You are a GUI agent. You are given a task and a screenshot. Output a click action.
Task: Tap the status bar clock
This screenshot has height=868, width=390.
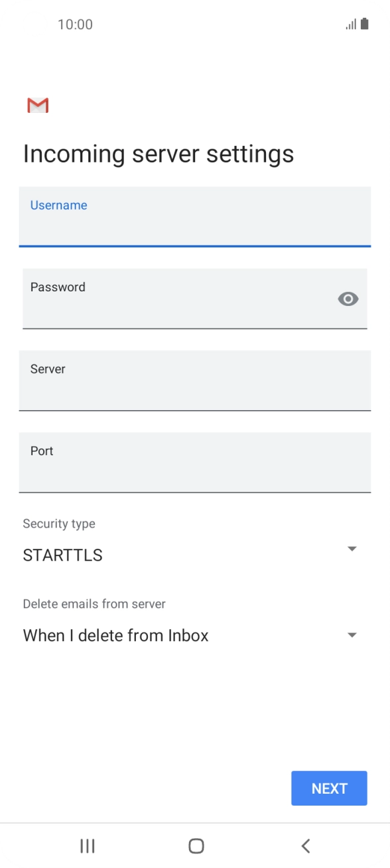pos(76,24)
